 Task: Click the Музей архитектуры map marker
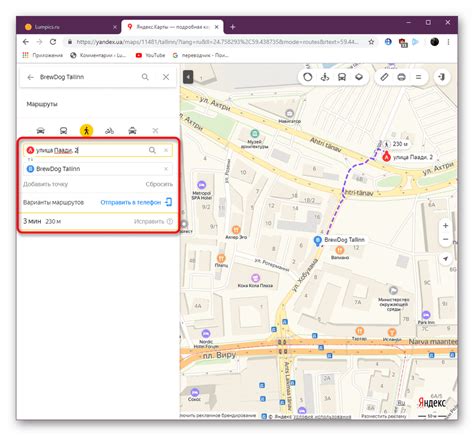tap(255, 134)
